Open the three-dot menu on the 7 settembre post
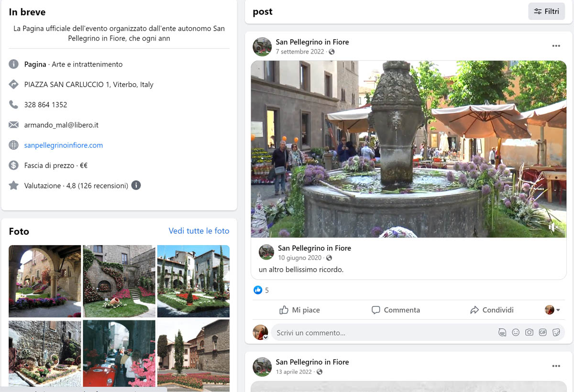This screenshot has height=392, width=574. point(556,46)
